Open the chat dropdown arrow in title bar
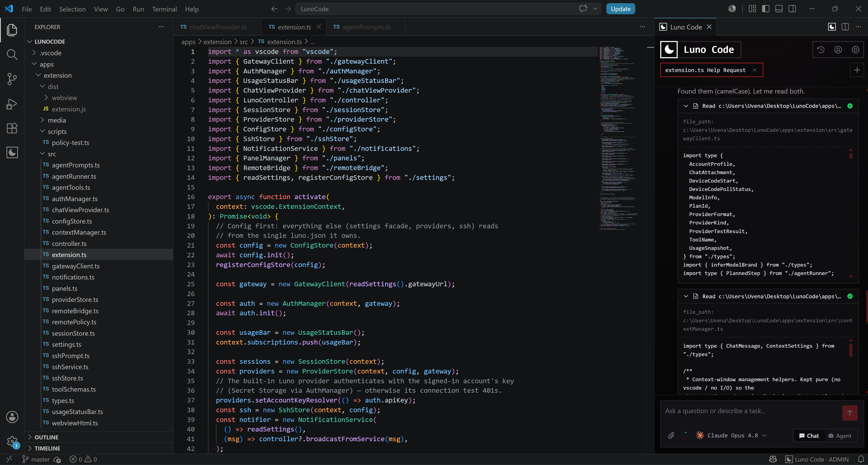This screenshot has width=868, height=465. pos(596,9)
